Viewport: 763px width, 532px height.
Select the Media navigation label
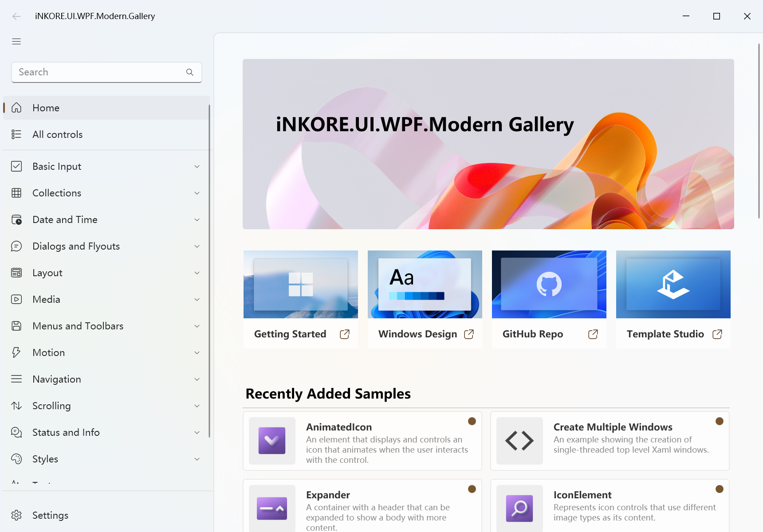[x=46, y=299]
